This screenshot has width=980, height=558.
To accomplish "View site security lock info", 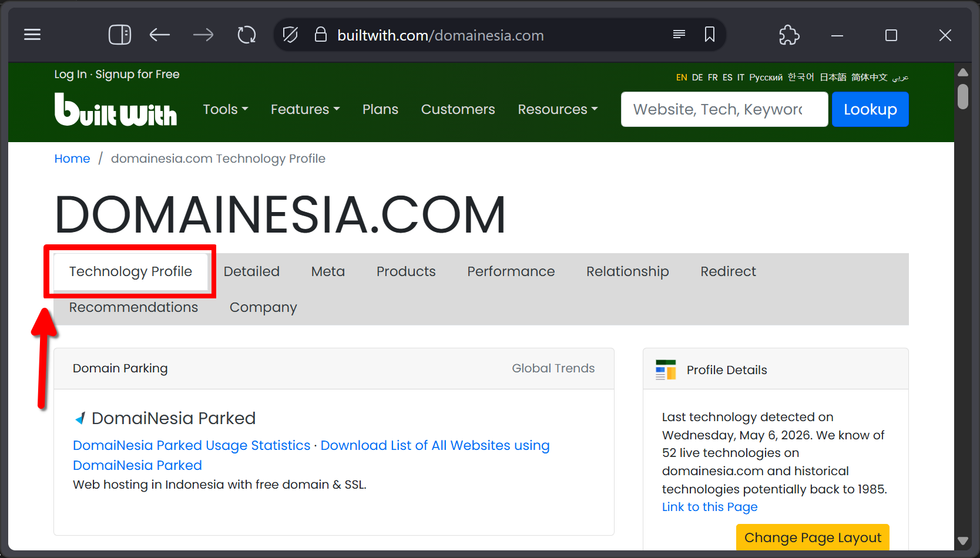I will click(x=321, y=35).
